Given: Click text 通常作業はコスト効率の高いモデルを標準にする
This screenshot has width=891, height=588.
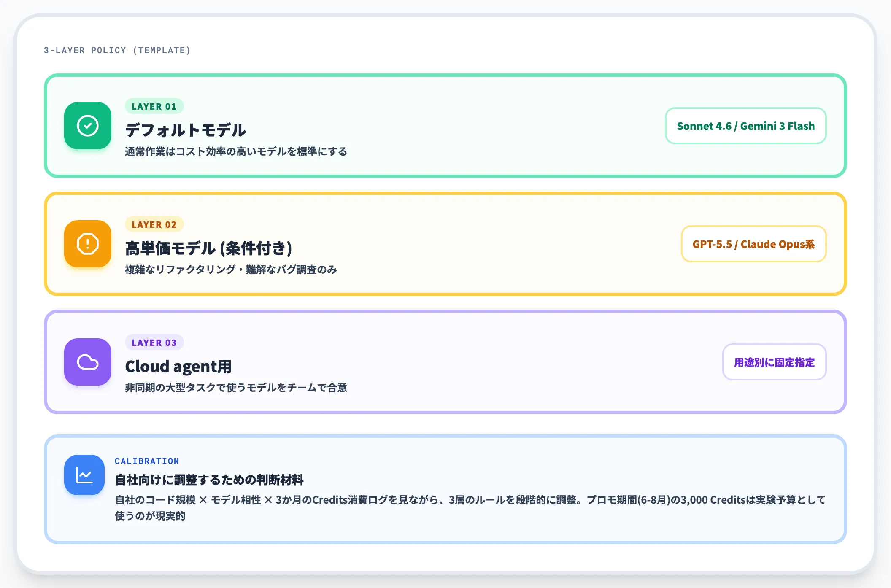Looking at the screenshot, I should (236, 151).
